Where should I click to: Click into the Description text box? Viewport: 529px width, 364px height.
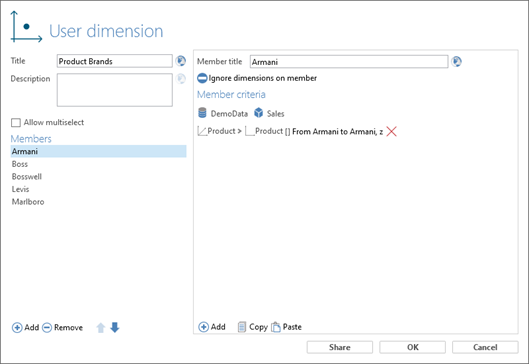[115, 90]
